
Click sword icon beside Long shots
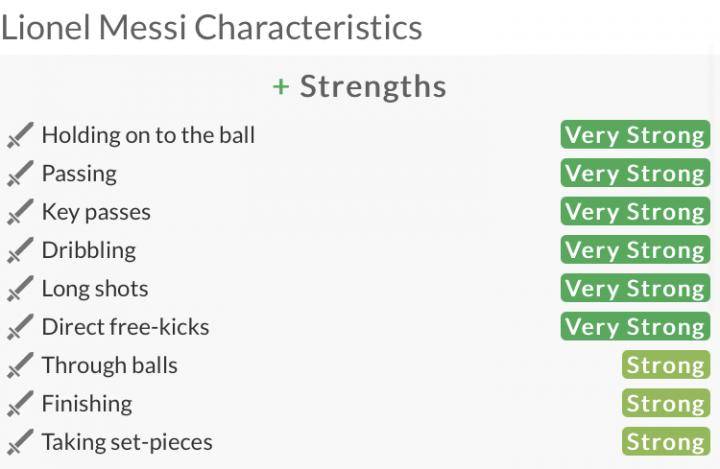coord(20,289)
